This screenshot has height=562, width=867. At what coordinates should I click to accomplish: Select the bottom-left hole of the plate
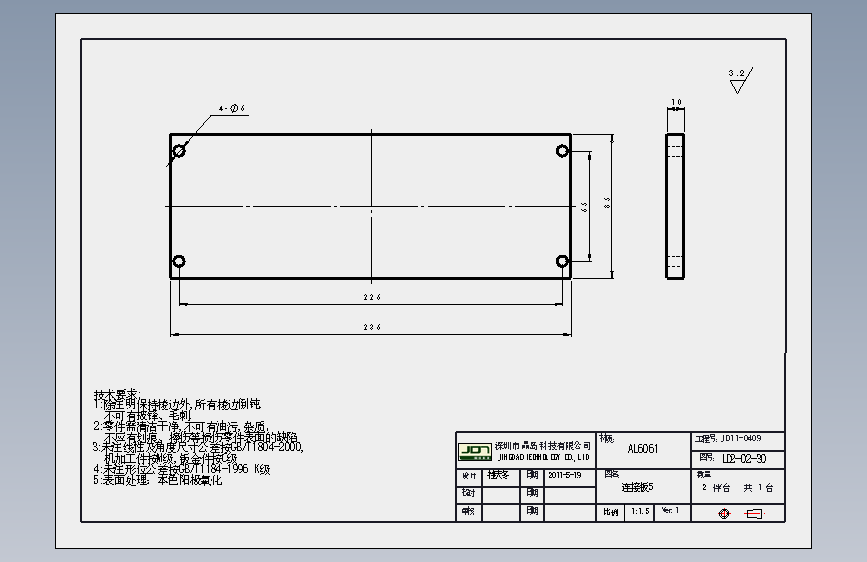(x=179, y=261)
